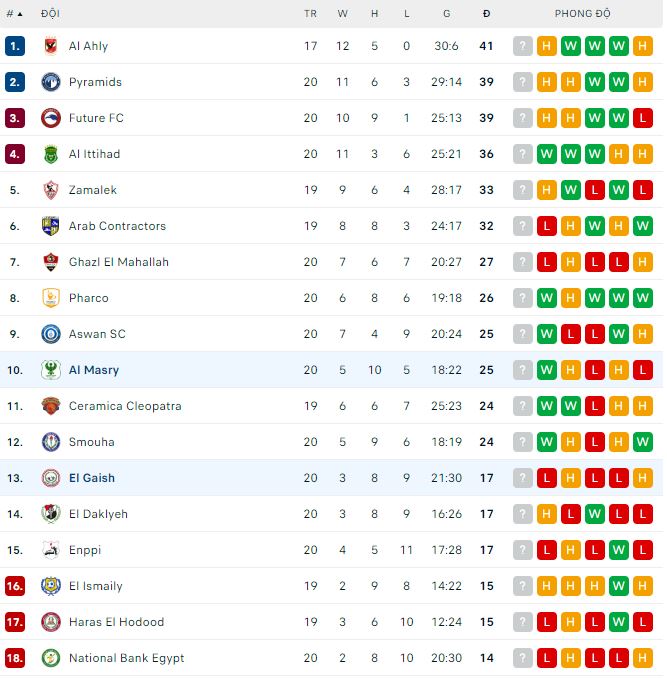Click the Future FC club badge

50,118
